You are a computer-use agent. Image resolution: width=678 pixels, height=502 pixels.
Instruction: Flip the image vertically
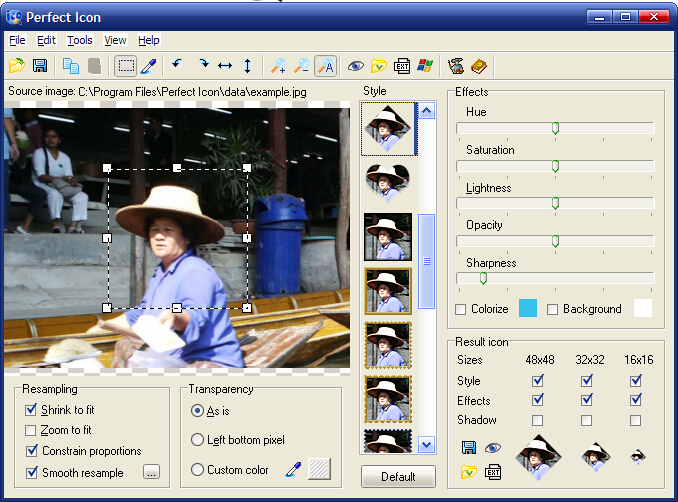click(x=247, y=66)
